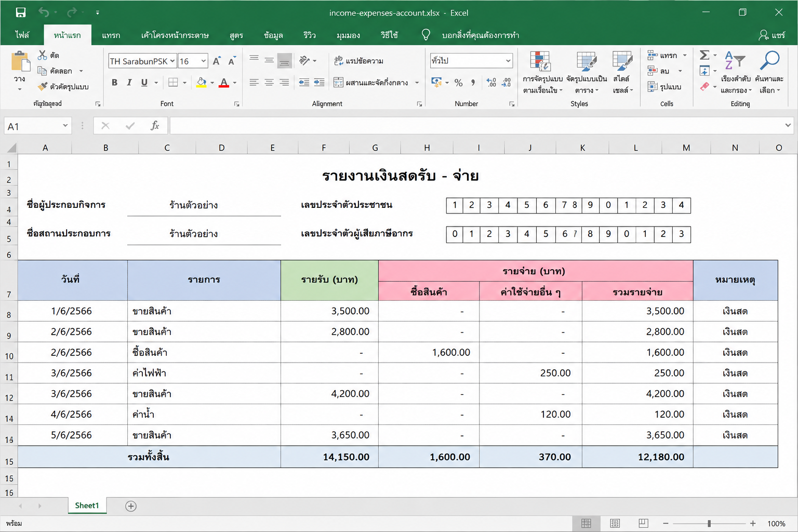Open the Name Box dropdown arrow
Image resolution: width=798 pixels, height=532 pixels.
click(x=65, y=125)
